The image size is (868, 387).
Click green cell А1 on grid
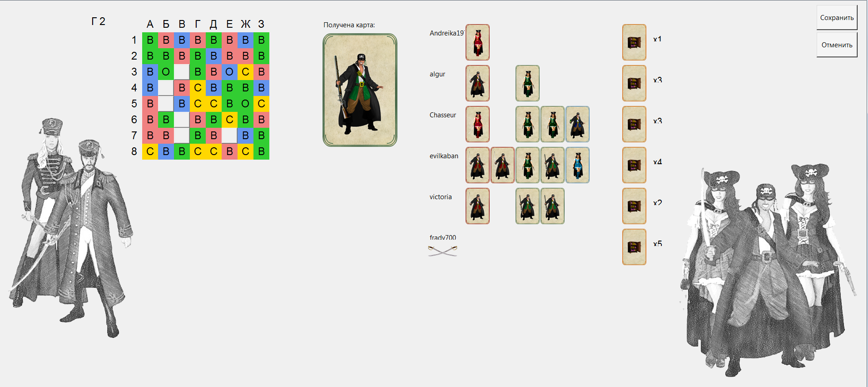point(150,40)
